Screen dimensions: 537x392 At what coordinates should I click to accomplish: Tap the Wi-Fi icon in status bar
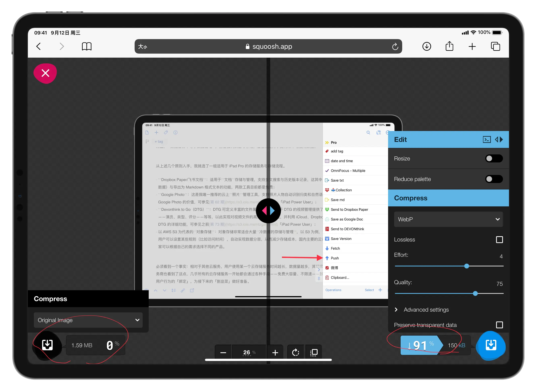point(474,32)
